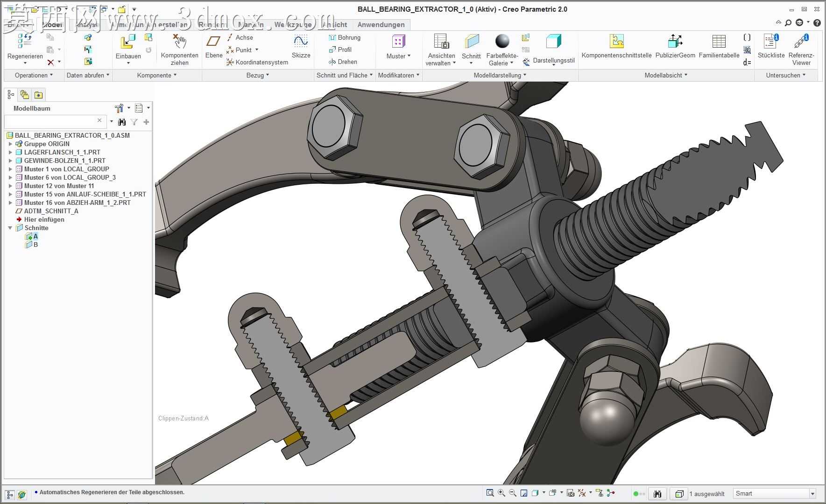The height and width of the screenshot is (504, 826).
Task: Open the Modelldarstellung group dropdown
Action: tap(500, 75)
